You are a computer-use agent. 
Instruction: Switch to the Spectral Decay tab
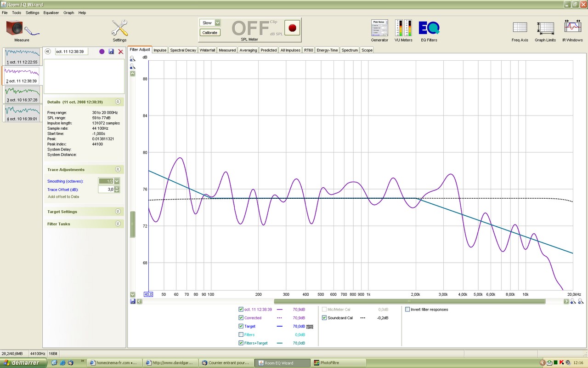(183, 50)
